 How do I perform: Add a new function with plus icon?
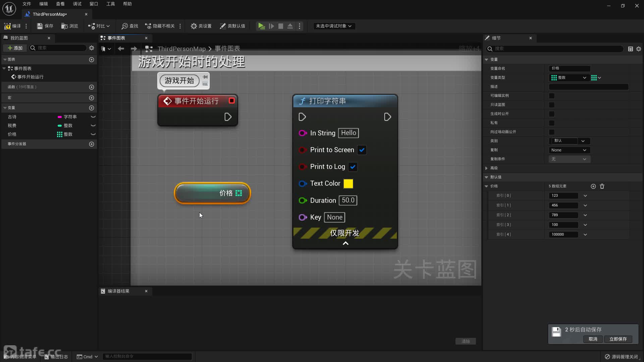[92, 87]
